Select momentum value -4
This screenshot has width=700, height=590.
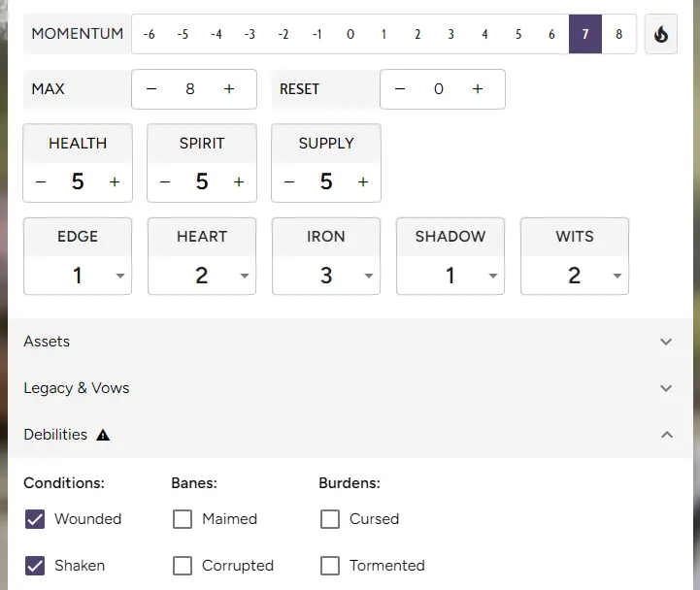[217, 34]
